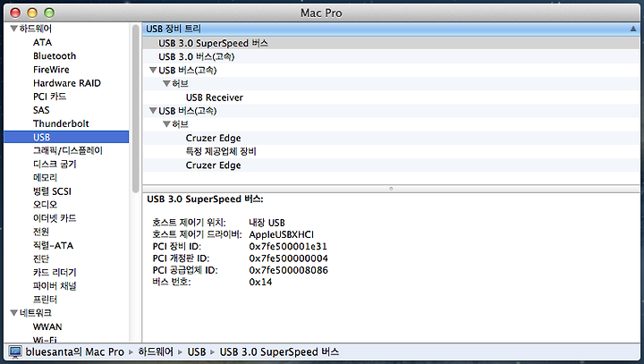Click the sort arrow in the USB 장비 트리 header

point(633,29)
